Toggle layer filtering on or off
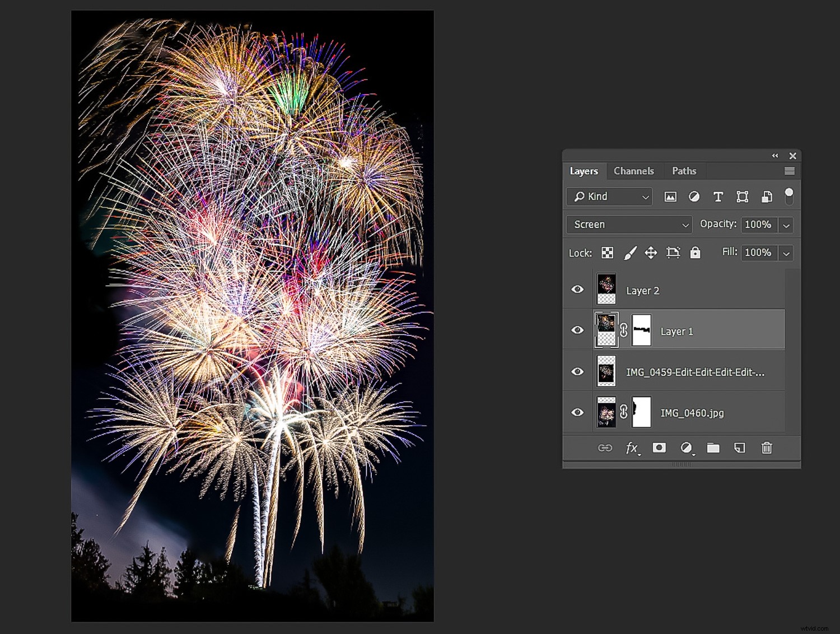 (790, 195)
